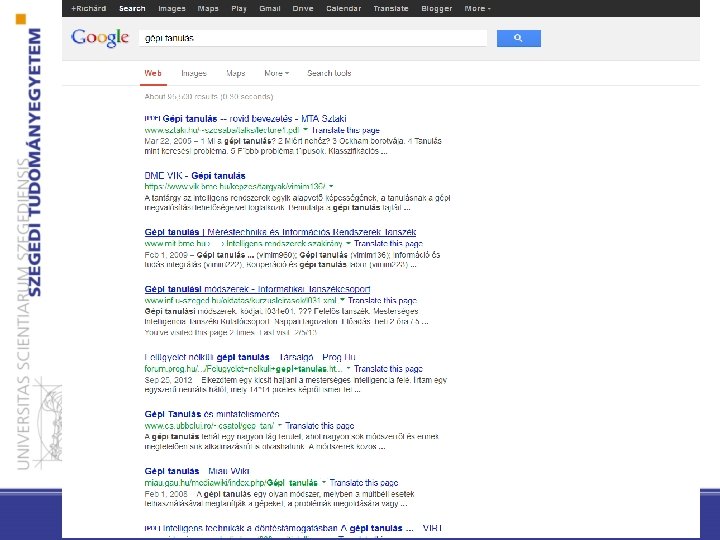Open Gépi tanulási módszerek Informatikai Tanszékcsoport result
Viewport: 720px width, 540px height.
pos(257,289)
